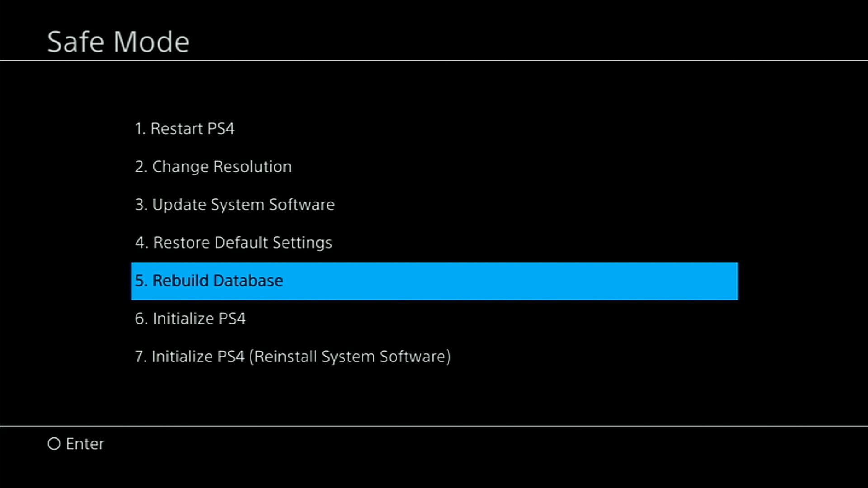
Task: Select Change Resolution option
Action: point(213,166)
